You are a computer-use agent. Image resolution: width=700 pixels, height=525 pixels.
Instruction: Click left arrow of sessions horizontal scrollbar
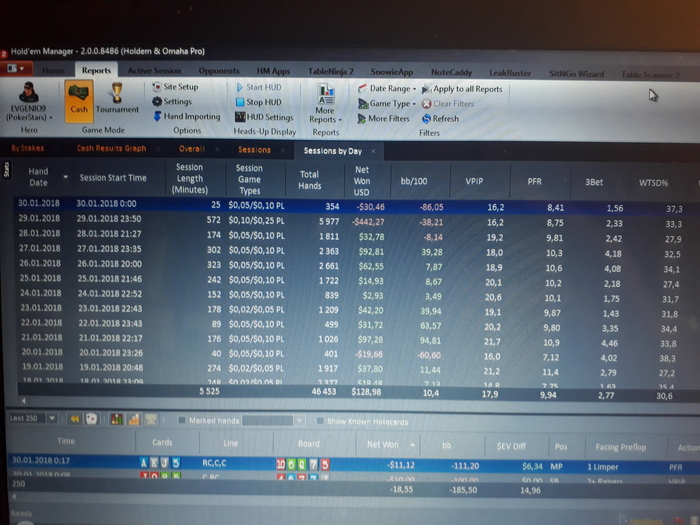(23, 401)
